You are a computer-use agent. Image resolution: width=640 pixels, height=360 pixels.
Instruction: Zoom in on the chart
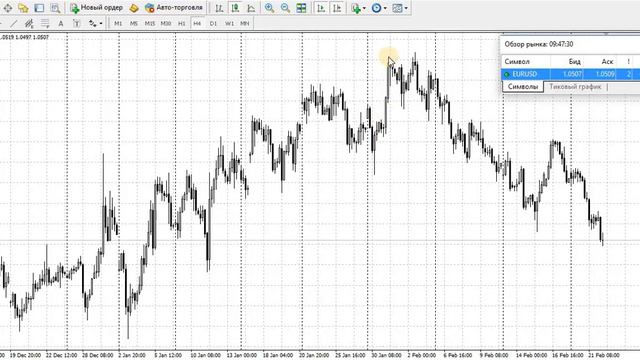tap(269, 8)
